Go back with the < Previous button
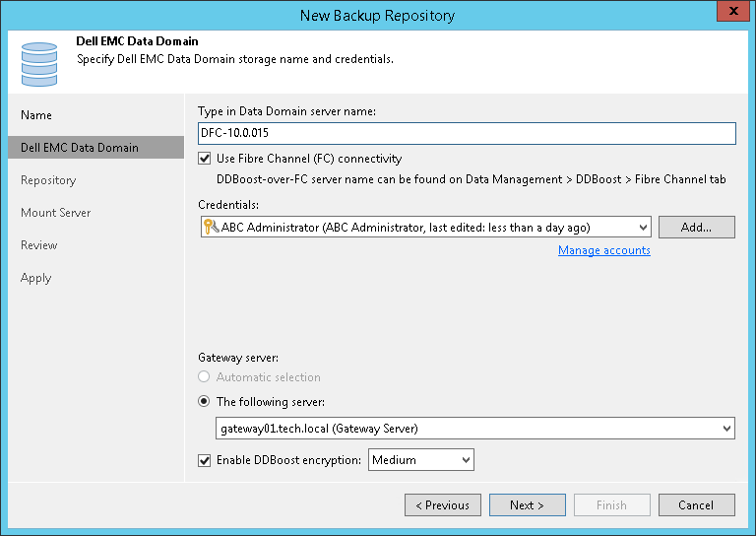Image resolution: width=756 pixels, height=536 pixels. click(442, 505)
